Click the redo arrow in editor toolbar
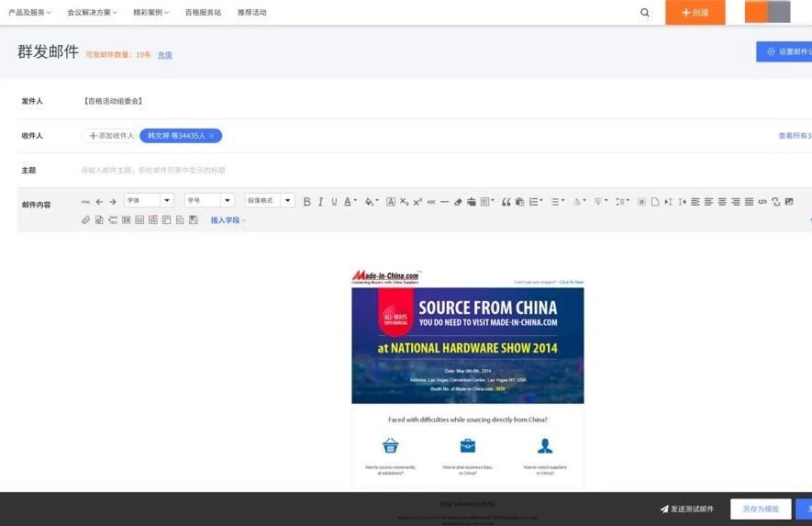The height and width of the screenshot is (526, 812). [x=113, y=202]
